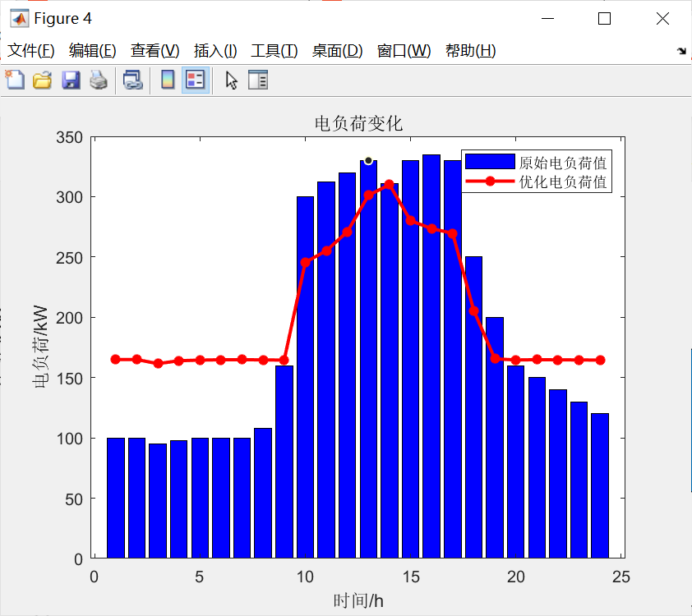Save the figure with the floppy disk icon

pyautogui.click(x=71, y=80)
